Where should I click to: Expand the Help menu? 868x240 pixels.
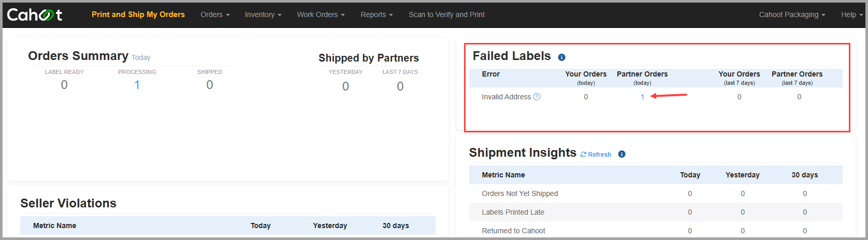point(852,14)
